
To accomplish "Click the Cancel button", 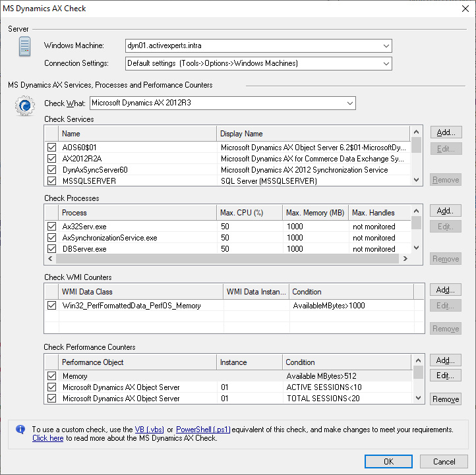I will click(x=444, y=461).
